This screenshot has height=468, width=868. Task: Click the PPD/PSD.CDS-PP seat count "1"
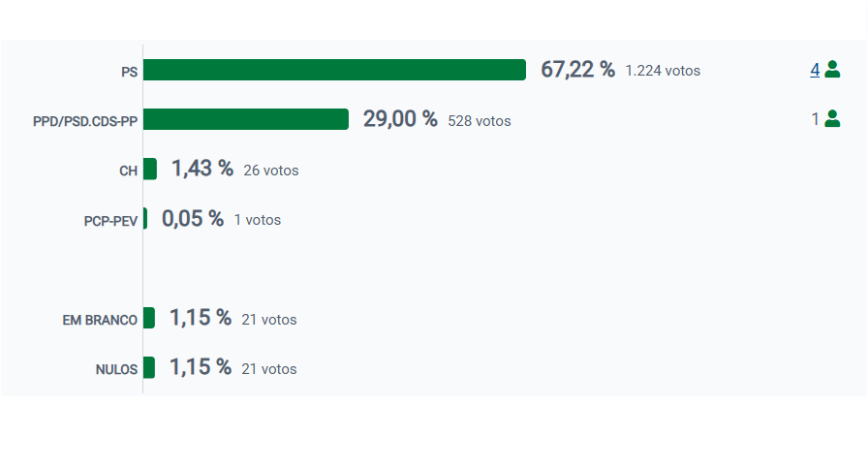pyautogui.click(x=816, y=119)
